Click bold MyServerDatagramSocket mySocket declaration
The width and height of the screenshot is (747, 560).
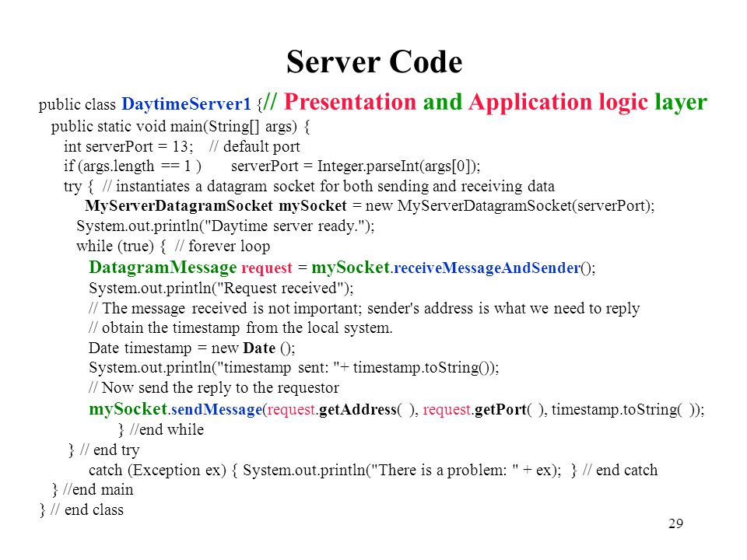(x=216, y=205)
